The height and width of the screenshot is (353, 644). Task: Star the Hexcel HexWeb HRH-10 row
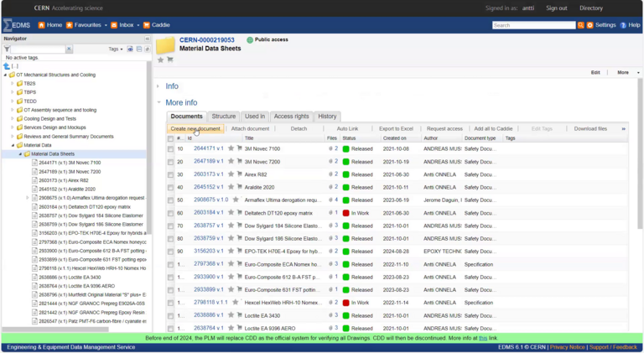[236, 302]
